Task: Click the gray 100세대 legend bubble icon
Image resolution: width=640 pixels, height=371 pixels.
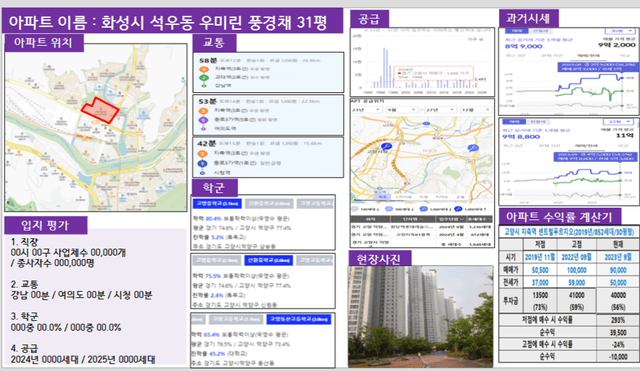Action: coord(355,209)
